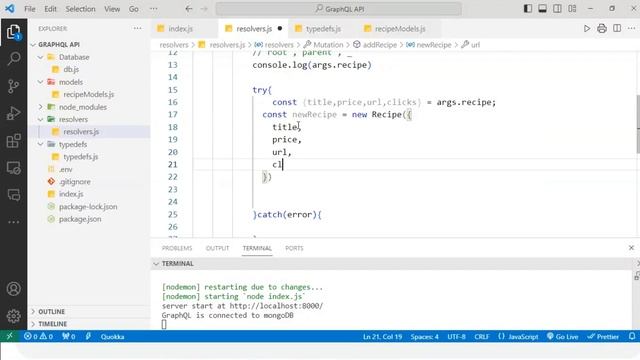
Task: Open the Manage gear settings
Action: [x=13, y=316]
